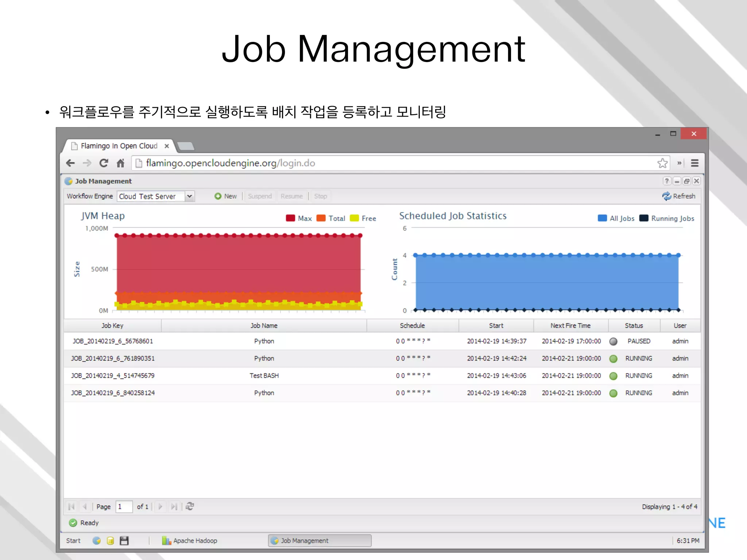Click the browser reload icon
This screenshot has height=560, width=747.
[104, 163]
